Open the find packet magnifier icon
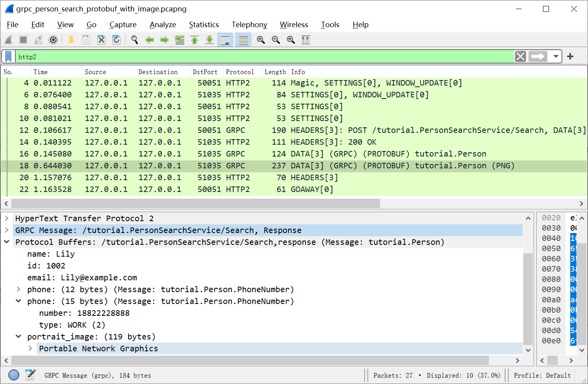 [x=135, y=39]
